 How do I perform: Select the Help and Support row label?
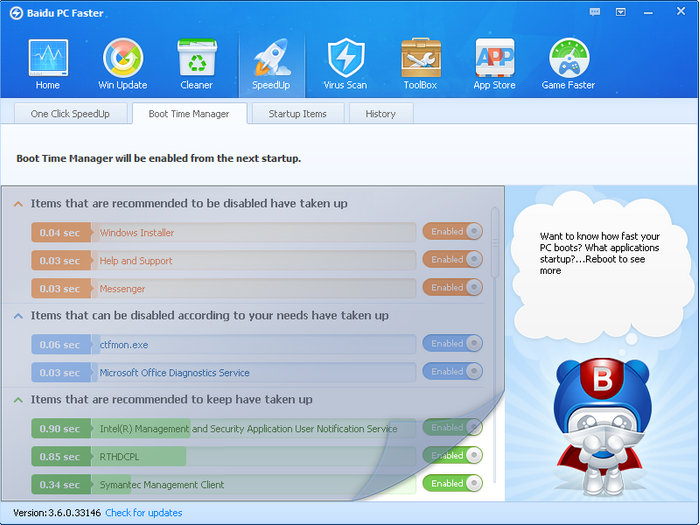click(136, 261)
